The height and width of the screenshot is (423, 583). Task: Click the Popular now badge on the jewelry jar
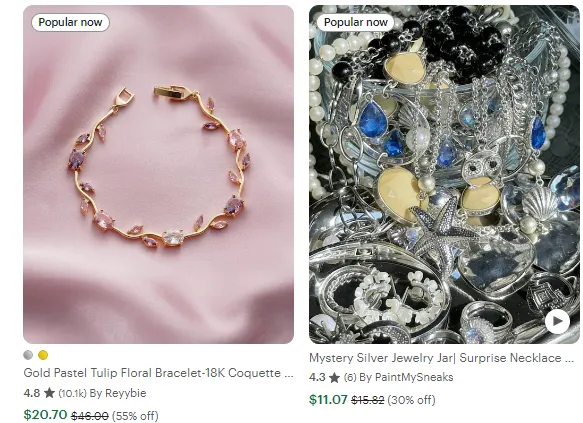pos(355,22)
